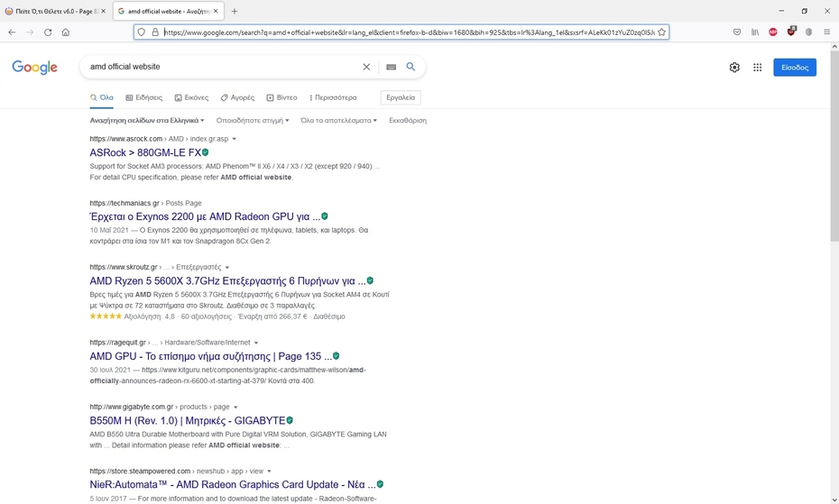Open the AMD GPU επίσημο νήμα συζήτησης result
Viewport: 839px width, 504px height.
pyautogui.click(x=211, y=356)
